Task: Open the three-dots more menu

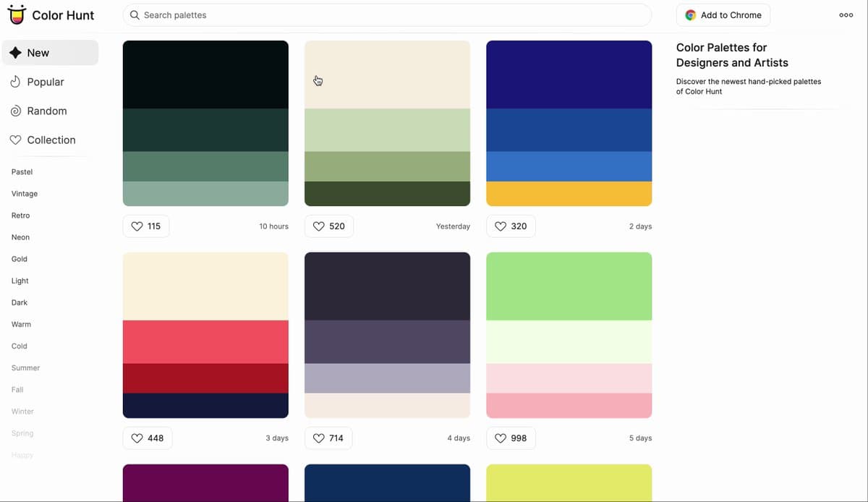Action: [846, 15]
